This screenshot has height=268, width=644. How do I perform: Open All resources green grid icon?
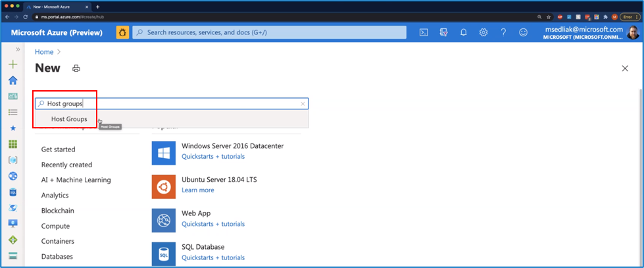tap(13, 144)
